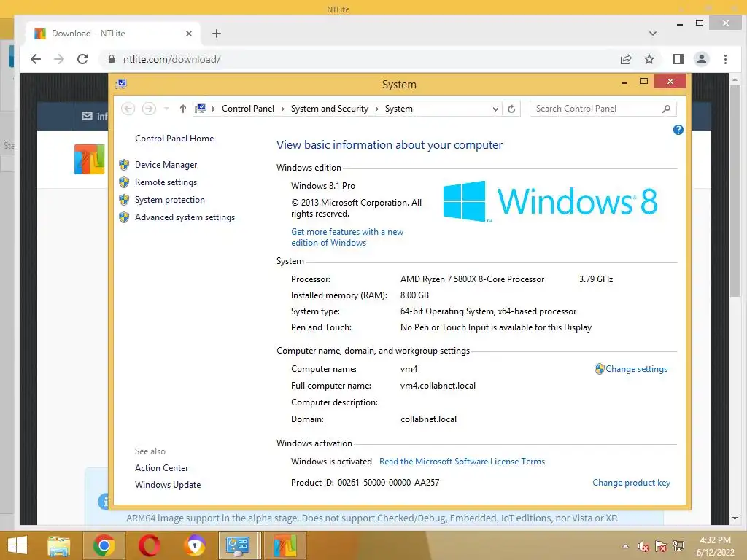The width and height of the screenshot is (747, 560).
Task: Click the computer icon in address bar
Action: 201,109
